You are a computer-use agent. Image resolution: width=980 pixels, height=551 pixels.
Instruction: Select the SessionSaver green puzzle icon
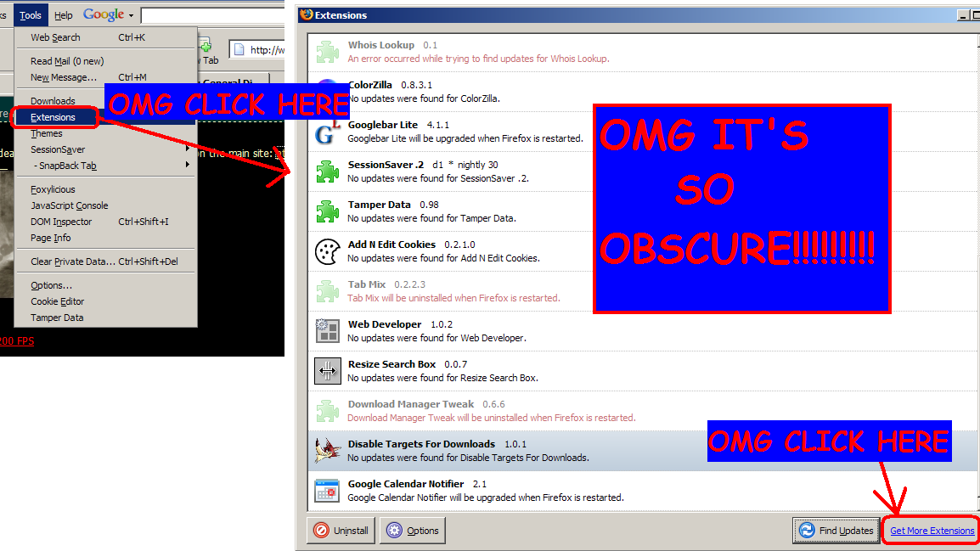(x=328, y=171)
